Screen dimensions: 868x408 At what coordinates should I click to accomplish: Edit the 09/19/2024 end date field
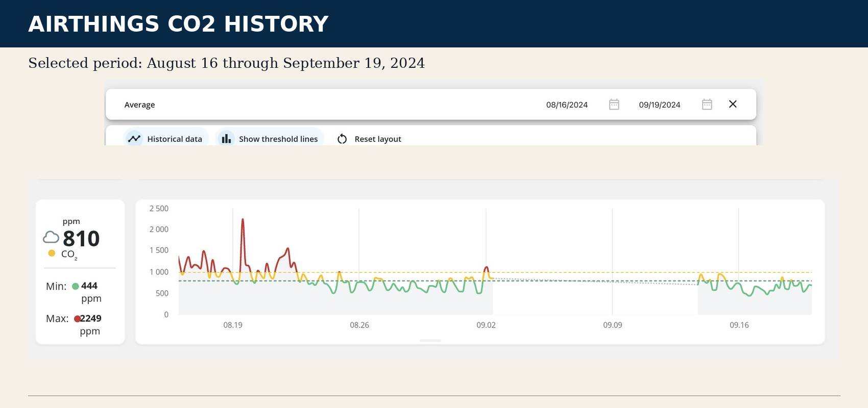(x=660, y=105)
